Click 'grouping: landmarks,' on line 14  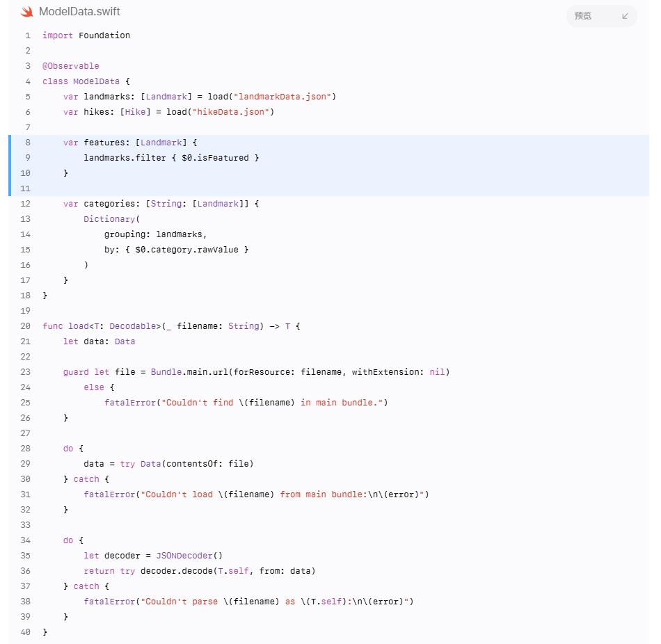156,234
